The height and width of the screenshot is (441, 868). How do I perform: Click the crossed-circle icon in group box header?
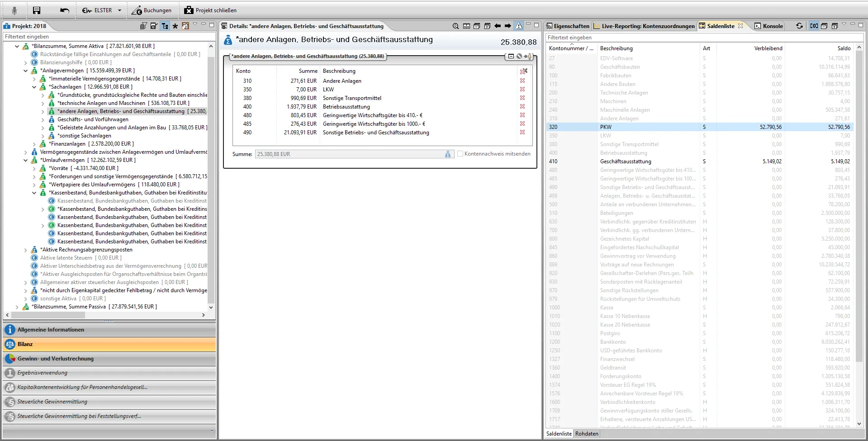[x=519, y=57]
